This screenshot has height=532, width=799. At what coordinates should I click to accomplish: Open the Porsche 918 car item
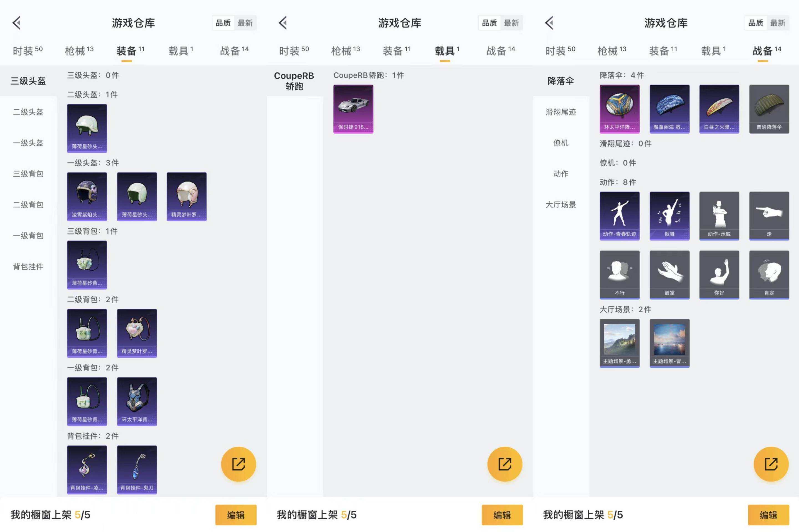(353, 109)
